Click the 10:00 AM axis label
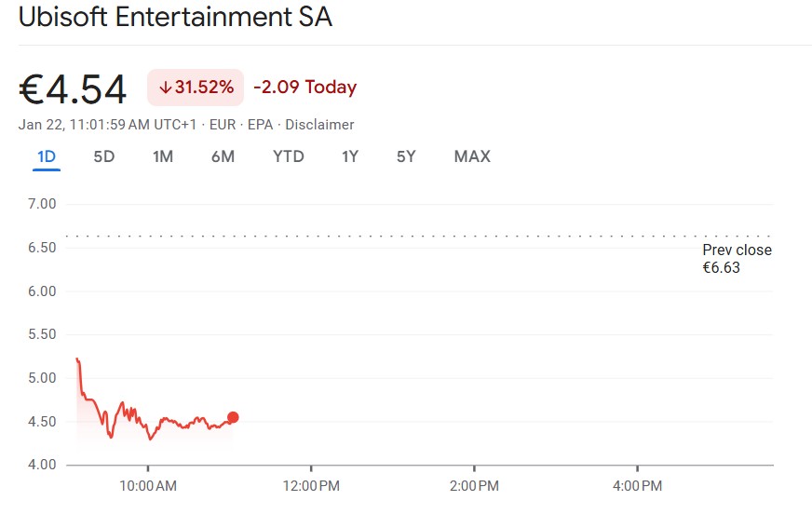 coord(148,486)
